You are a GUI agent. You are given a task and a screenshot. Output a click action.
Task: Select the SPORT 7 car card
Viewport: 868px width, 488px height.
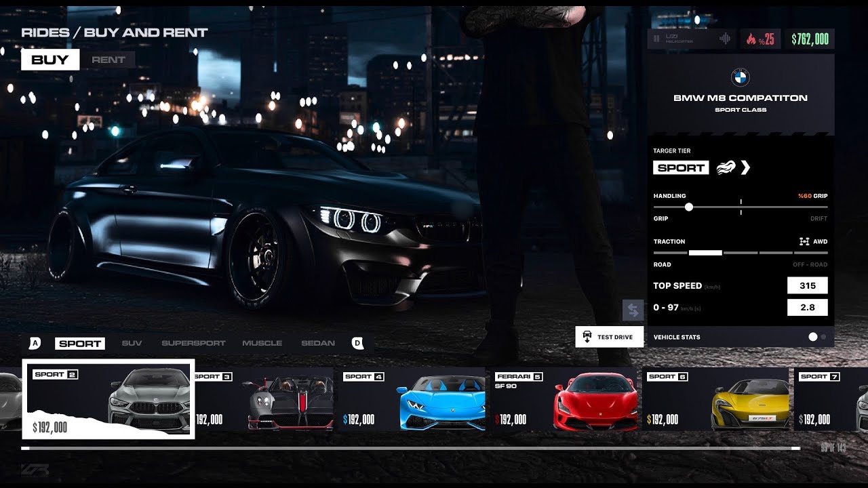pyautogui.click(x=831, y=399)
